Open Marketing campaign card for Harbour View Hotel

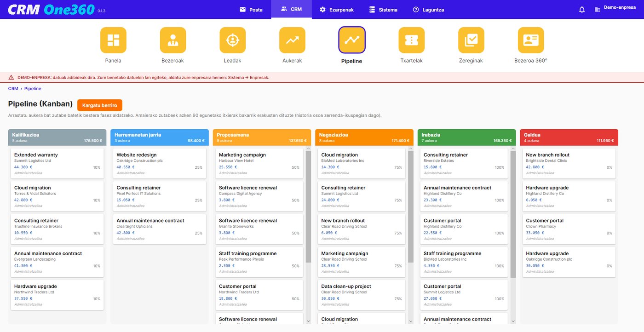point(260,163)
